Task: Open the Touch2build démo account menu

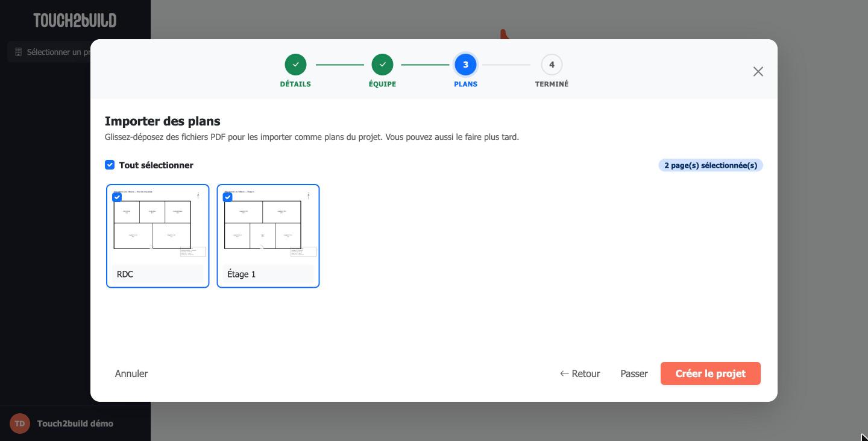Action: (x=75, y=424)
